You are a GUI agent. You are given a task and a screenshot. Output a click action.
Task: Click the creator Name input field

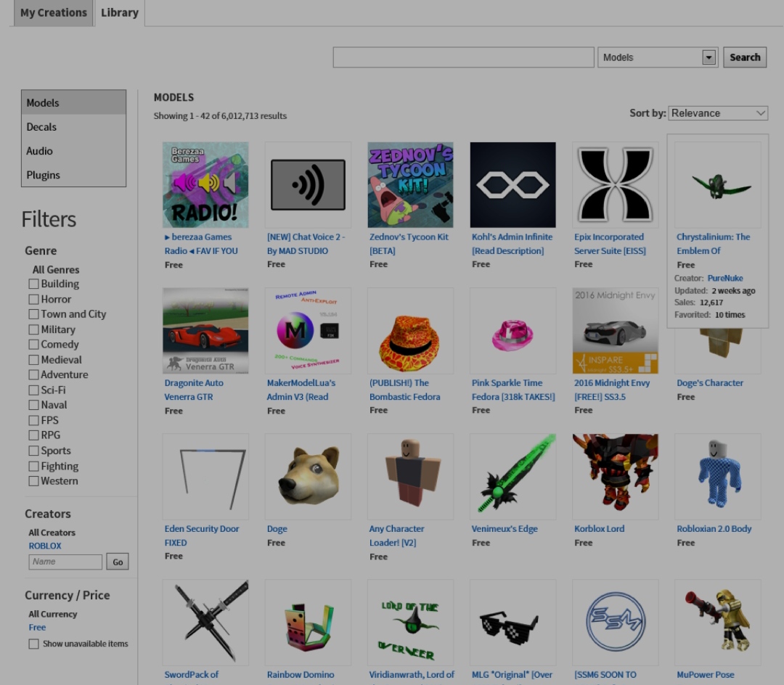(x=65, y=562)
